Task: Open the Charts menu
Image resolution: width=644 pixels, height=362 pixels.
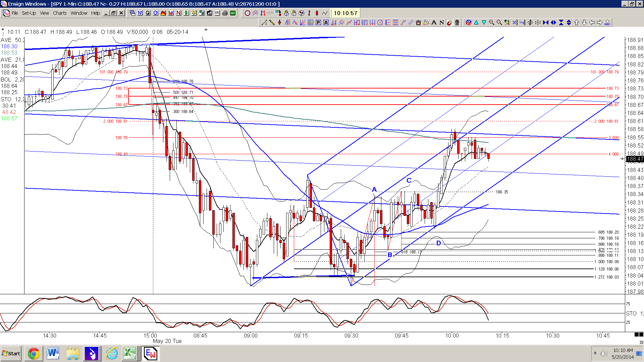Action: (60, 13)
